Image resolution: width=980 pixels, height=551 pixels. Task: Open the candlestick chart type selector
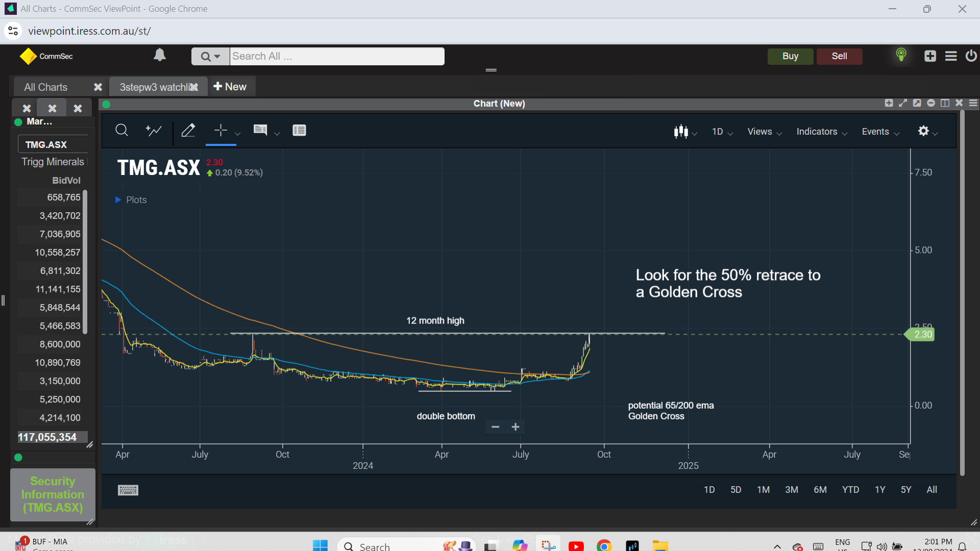click(681, 132)
